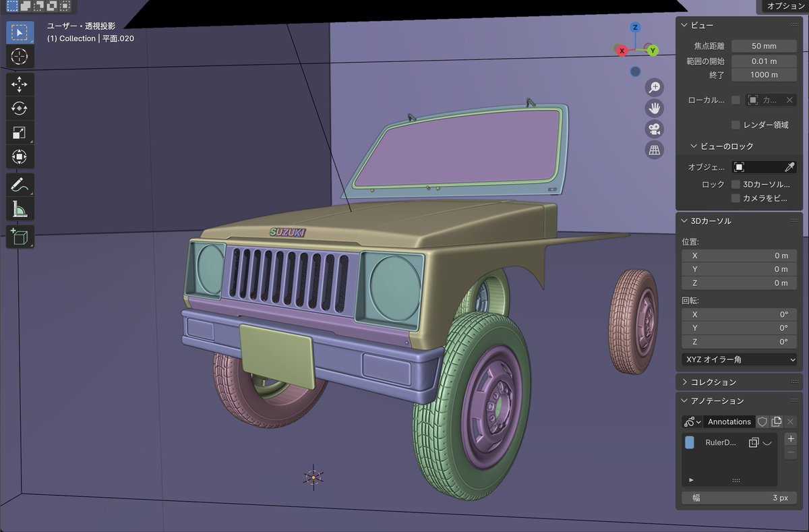Click the 3D cursor 回転 X field
The height and width of the screenshot is (532, 809).
[740, 314]
